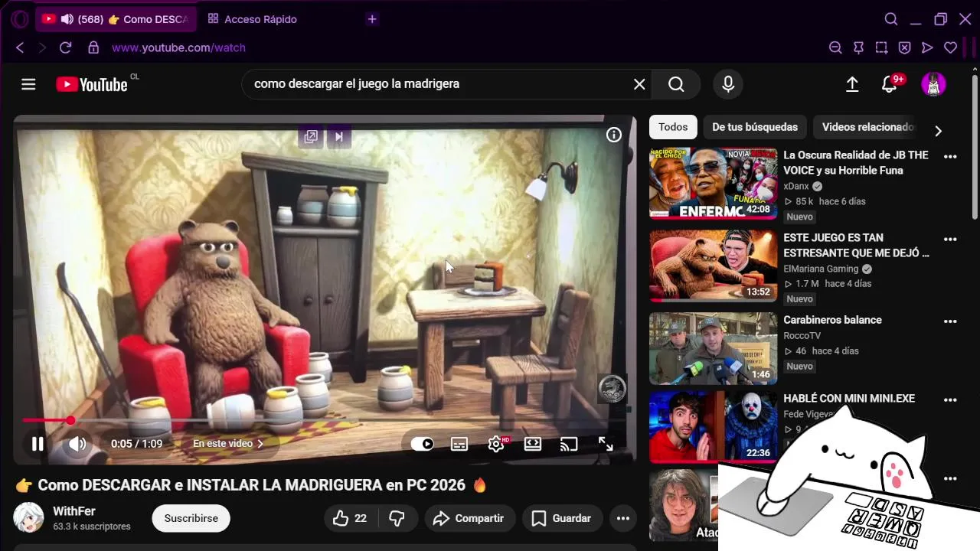Save the video with Guardar

[x=562, y=518]
